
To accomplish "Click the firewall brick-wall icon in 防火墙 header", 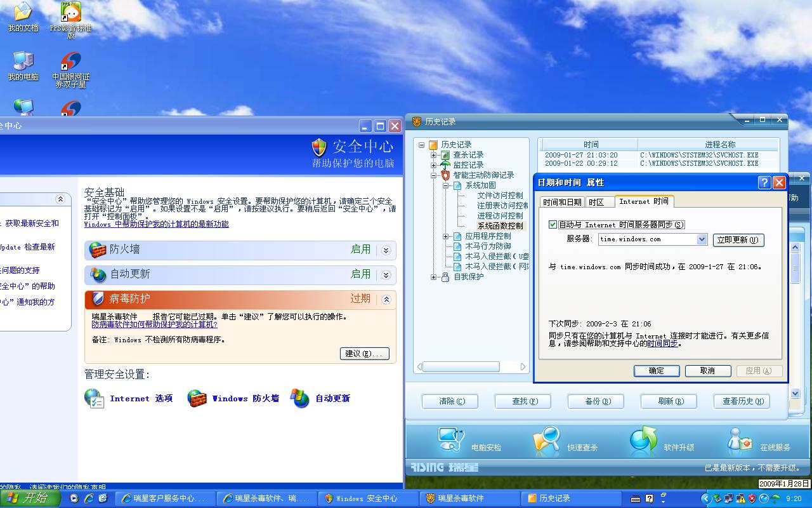I will [98, 250].
